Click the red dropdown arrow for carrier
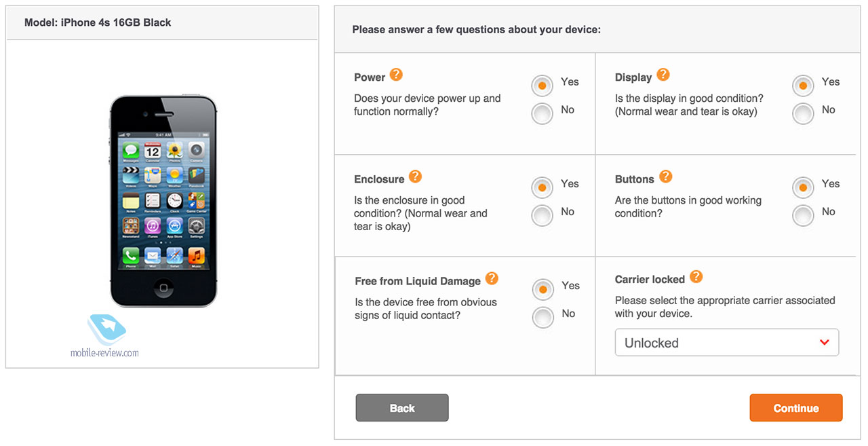 [x=825, y=343]
